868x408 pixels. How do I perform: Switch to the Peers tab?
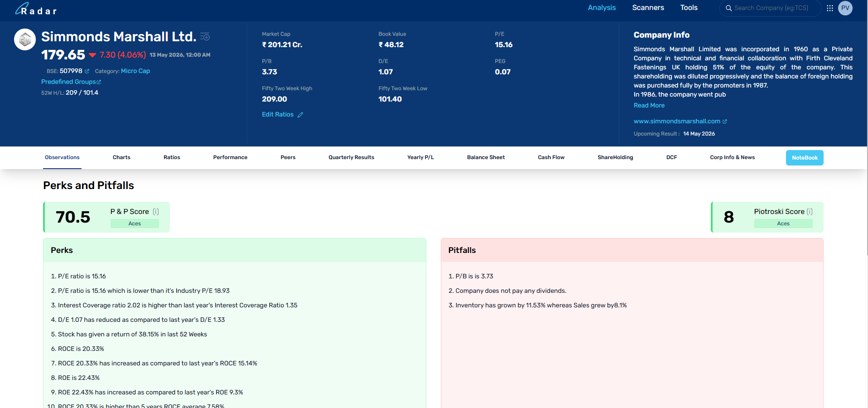point(288,157)
